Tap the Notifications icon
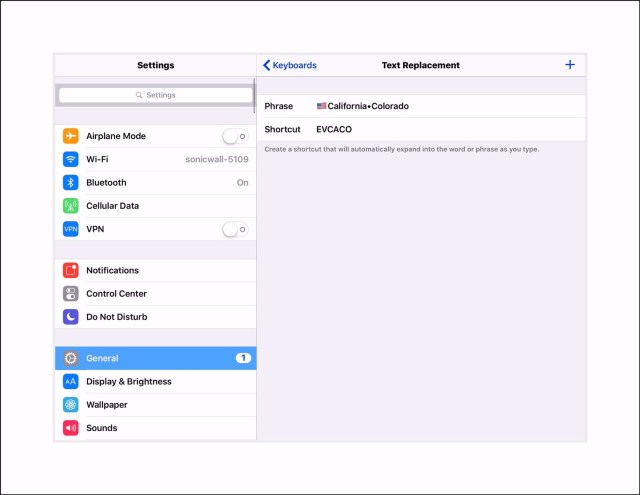 click(70, 270)
